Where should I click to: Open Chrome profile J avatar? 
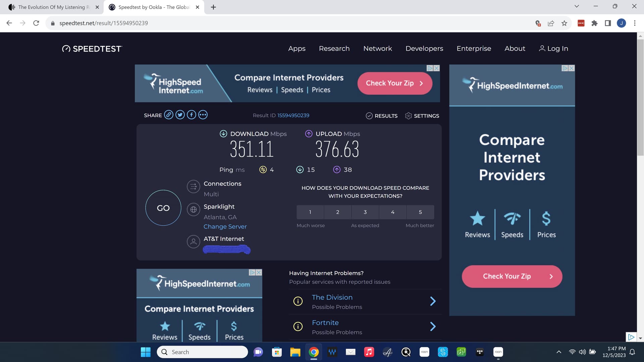pos(621,23)
